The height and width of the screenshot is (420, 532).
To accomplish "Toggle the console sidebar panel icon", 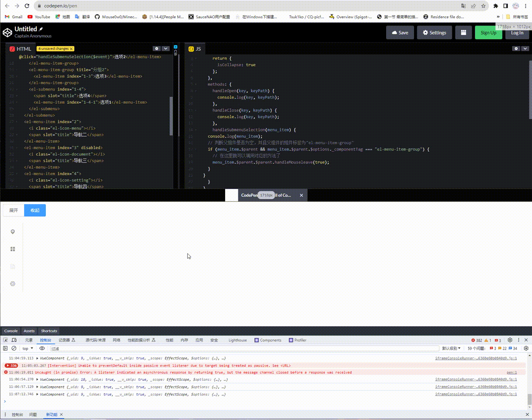I will (5, 348).
